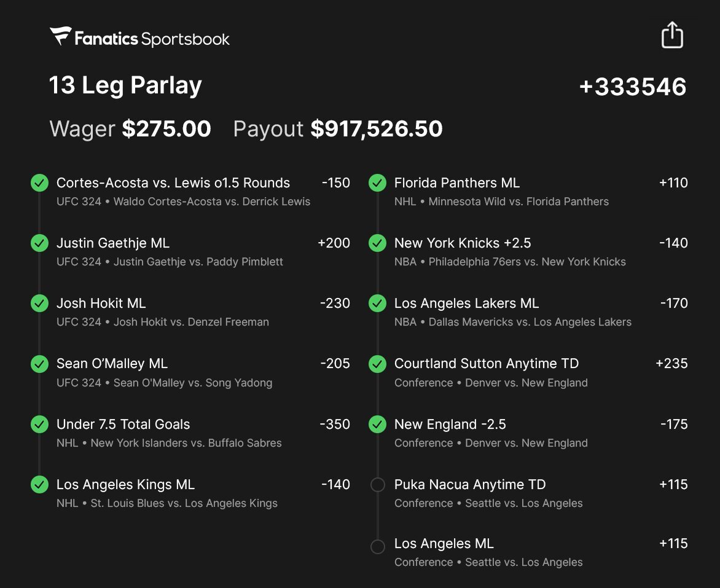This screenshot has height=588, width=720.
Task: Click green check beside Justin Gaethje ML
Action: point(39,243)
